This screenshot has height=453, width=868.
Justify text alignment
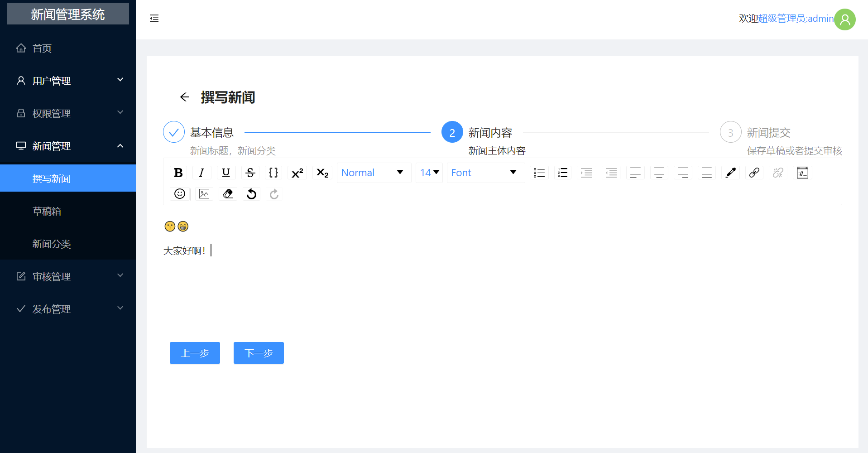coord(707,173)
